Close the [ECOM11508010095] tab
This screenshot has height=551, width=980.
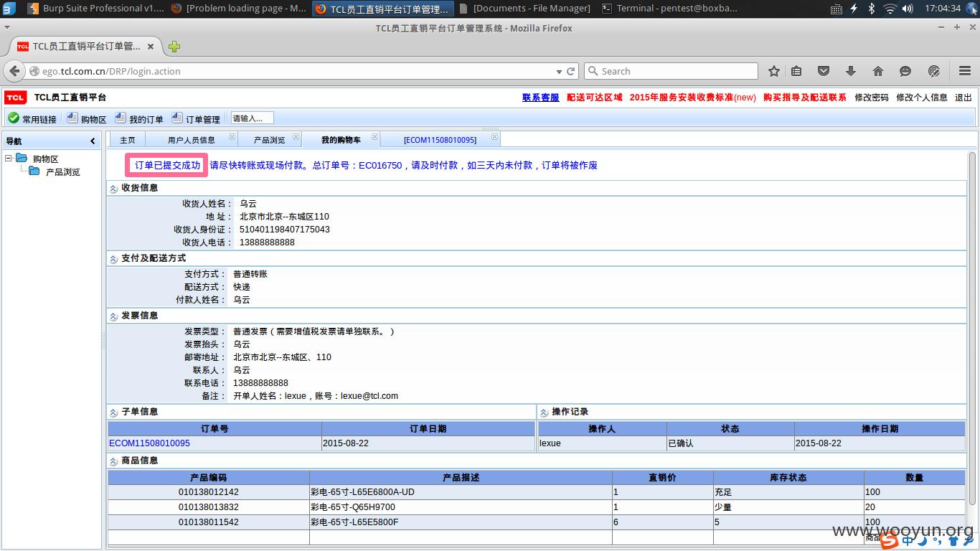coord(494,137)
